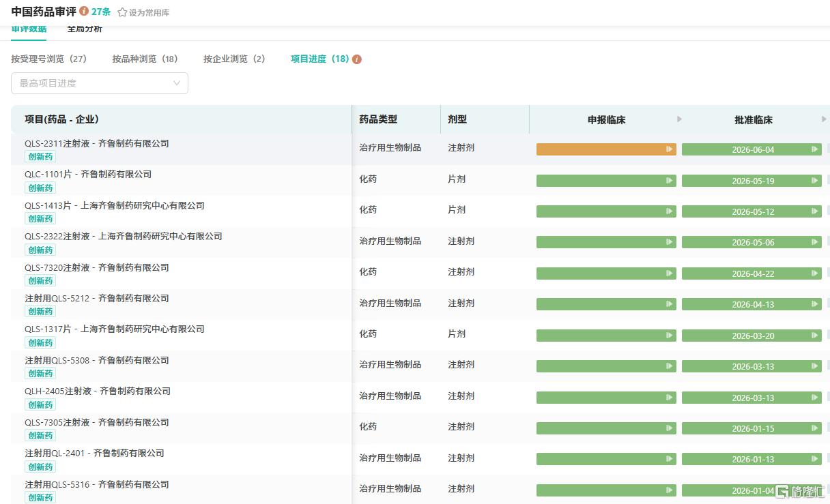Click arrow icon on QLS-7320注射液 申报临床 bar
This screenshot has width=830, height=504.
670,273
